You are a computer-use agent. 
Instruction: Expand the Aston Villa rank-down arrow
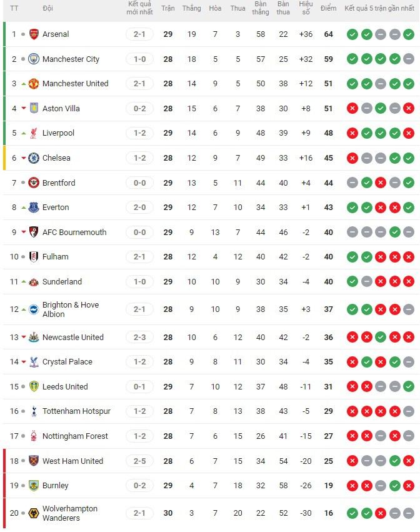[24, 108]
